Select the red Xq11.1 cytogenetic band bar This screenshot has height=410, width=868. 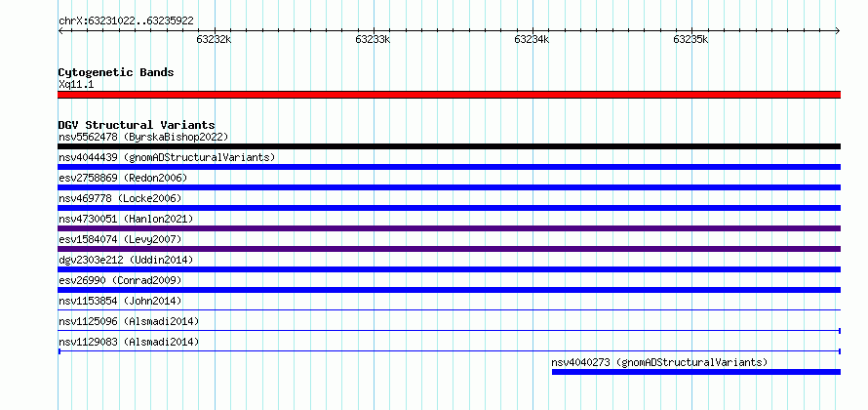(x=449, y=95)
